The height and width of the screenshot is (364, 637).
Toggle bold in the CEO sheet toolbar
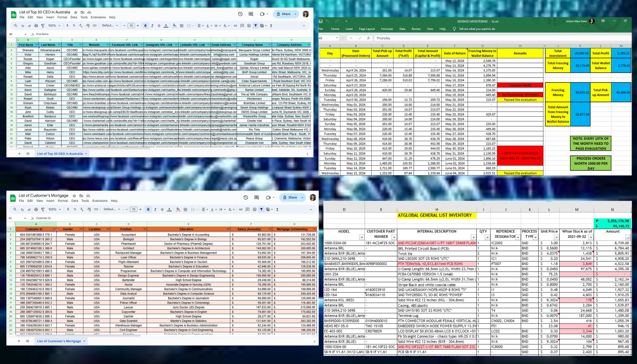tap(146, 26)
